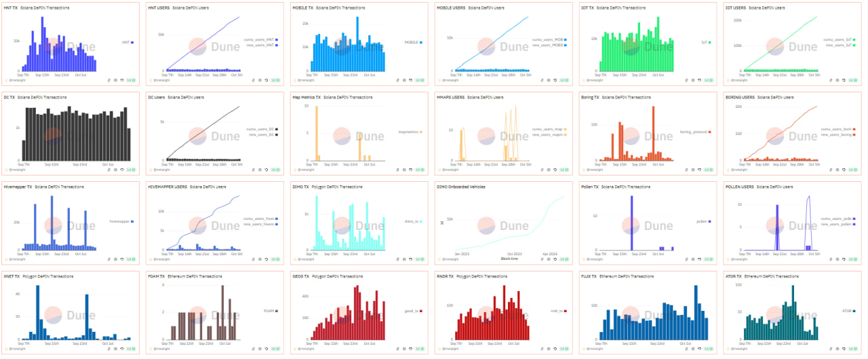The image size is (868, 359).
Task: Toggle the cumu_users_DC legend series
Action: (262, 129)
